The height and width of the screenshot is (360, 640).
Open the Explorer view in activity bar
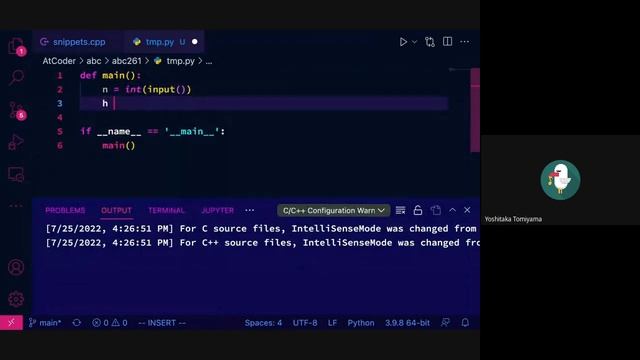pos(16,46)
